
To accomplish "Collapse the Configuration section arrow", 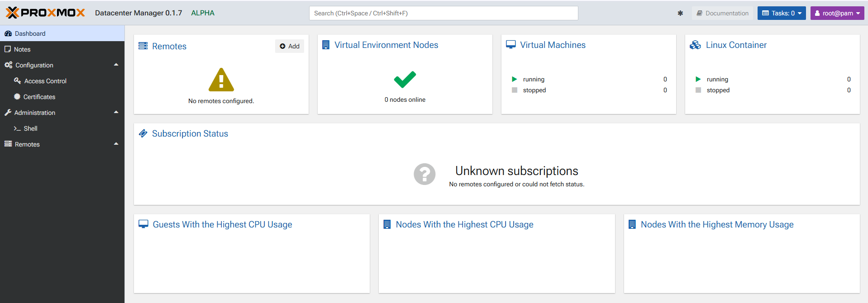I will point(116,65).
